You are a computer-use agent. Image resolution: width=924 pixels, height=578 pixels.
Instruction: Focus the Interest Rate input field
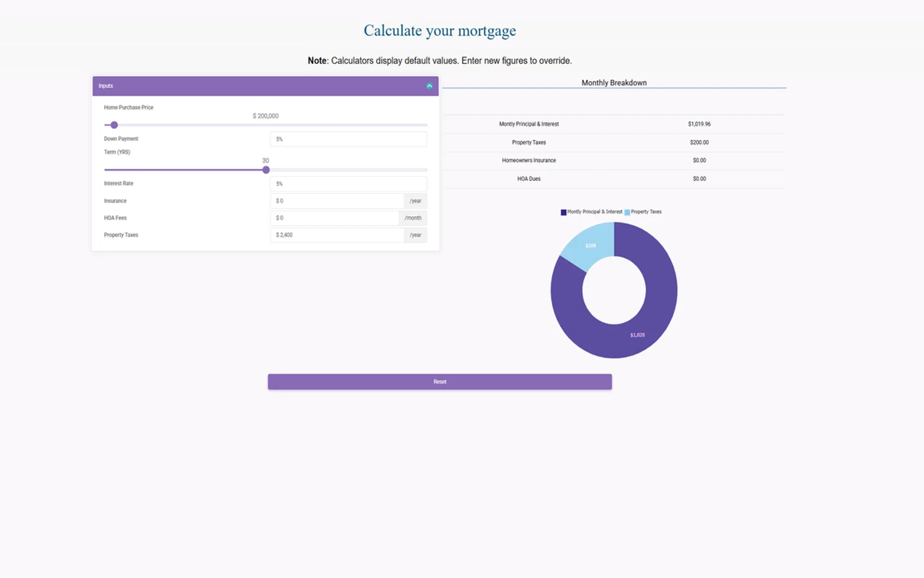tap(348, 183)
